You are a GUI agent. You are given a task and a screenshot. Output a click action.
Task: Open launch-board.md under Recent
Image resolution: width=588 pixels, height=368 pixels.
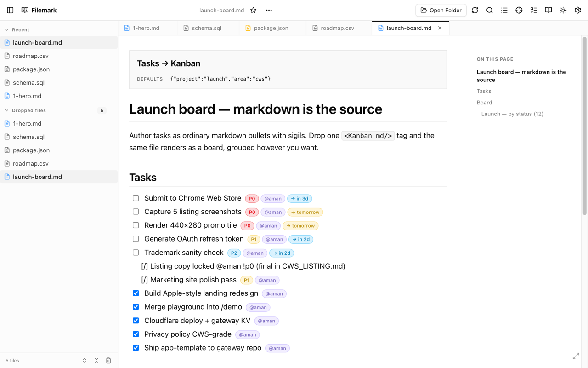pos(59,42)
